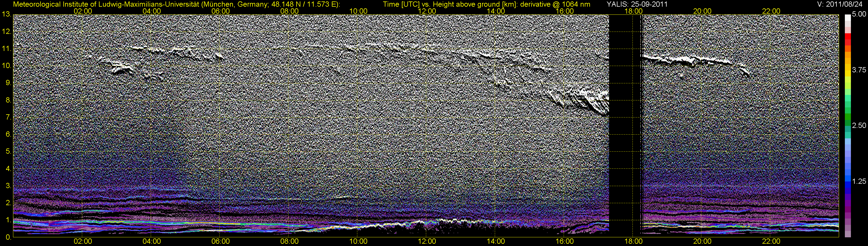Click the 5. km height axis label

point(8,152)
